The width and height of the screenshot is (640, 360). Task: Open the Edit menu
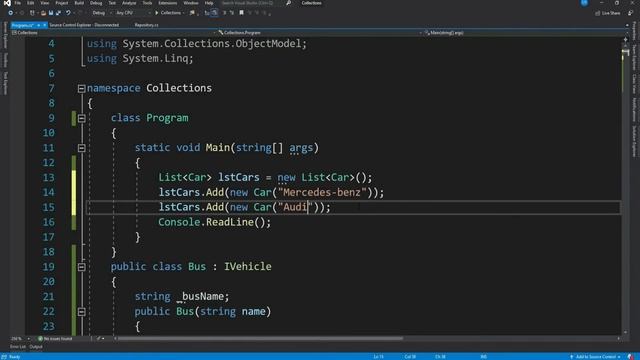click(x=31, y=3)
